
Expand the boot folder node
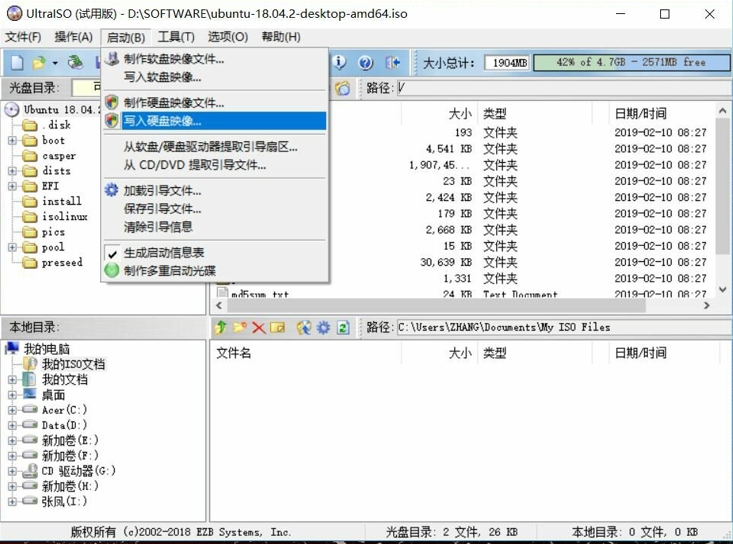(x=13, y=140)
